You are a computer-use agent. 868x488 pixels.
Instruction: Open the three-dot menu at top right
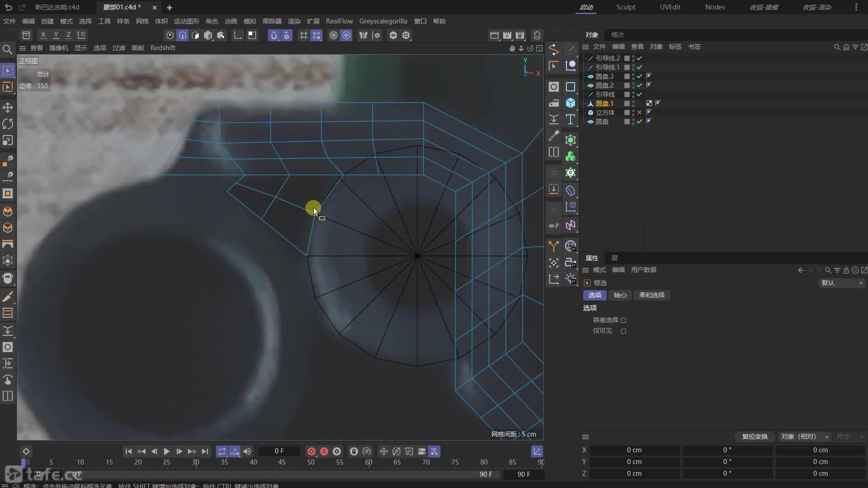[x=856, y=7]
